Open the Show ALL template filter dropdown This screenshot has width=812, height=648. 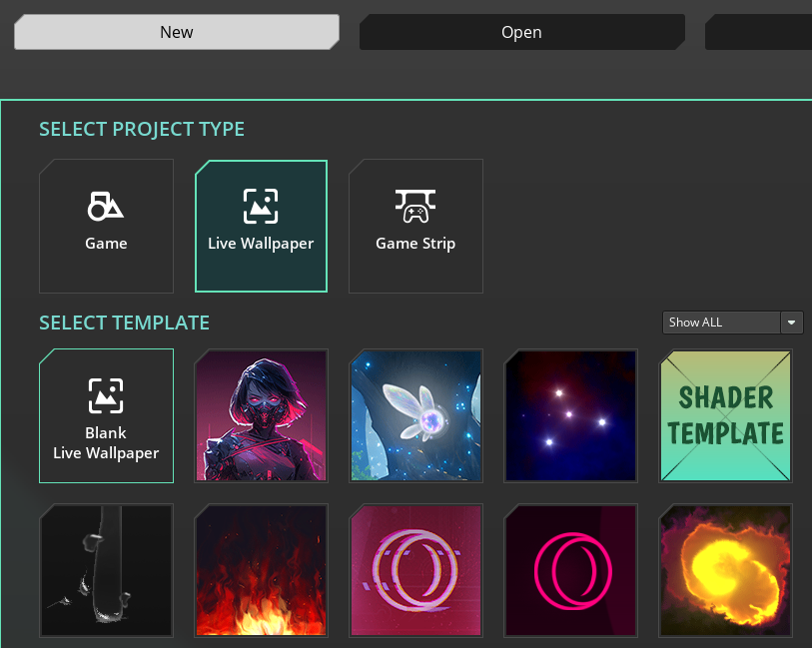coord(719,322)
